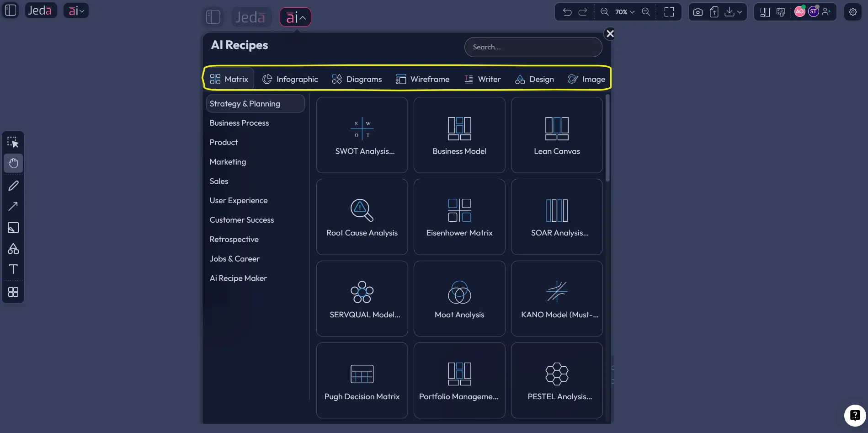
Task: Expand the download options arrow
Action: 740,12
